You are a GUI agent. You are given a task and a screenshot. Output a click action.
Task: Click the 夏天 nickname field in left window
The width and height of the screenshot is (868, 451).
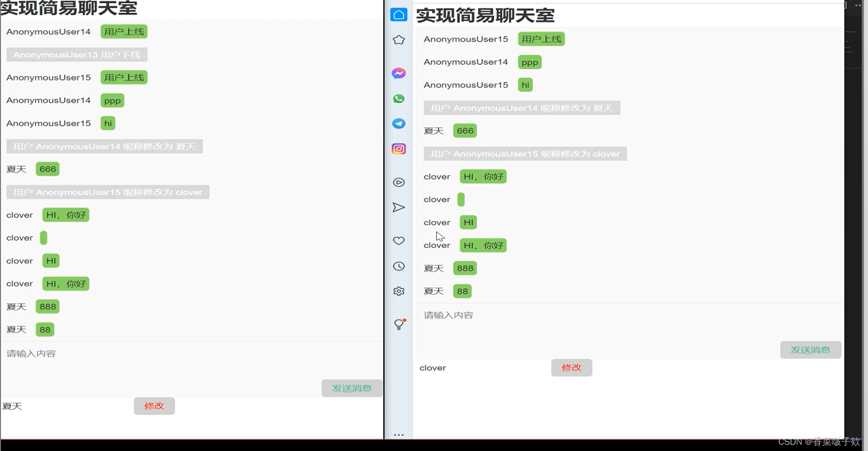click(67, 406)
